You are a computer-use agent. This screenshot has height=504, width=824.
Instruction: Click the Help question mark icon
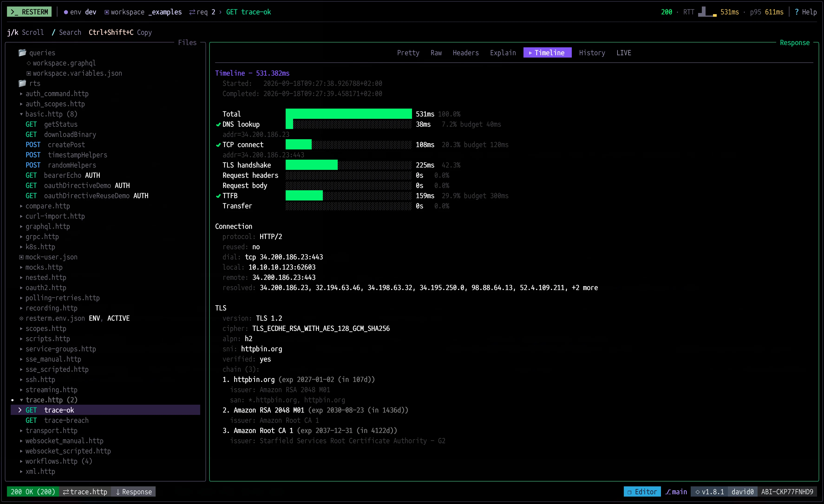click(797, 12)
